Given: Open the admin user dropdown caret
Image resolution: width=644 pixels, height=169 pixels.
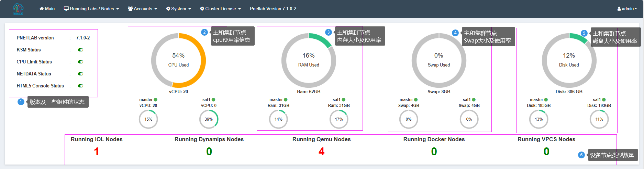Looking at the screenshot, I should tap(636, 9).
